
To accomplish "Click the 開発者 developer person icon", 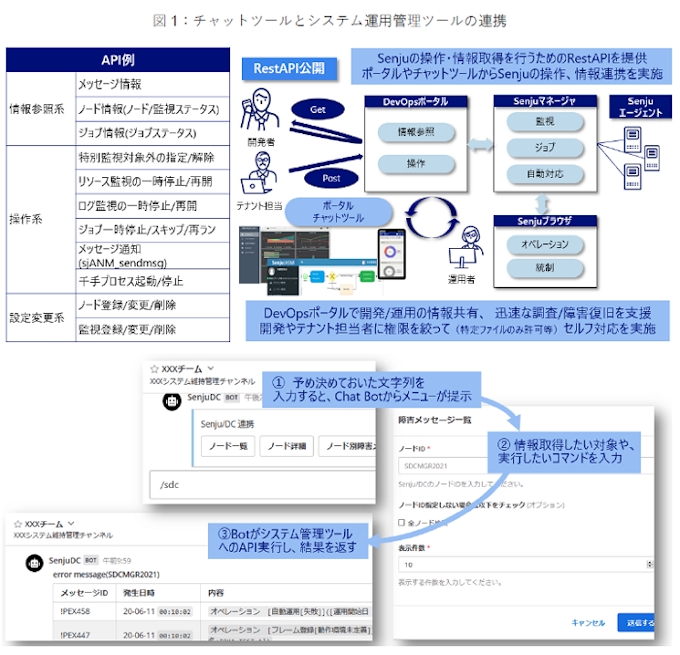I will (x=262, y=108).
